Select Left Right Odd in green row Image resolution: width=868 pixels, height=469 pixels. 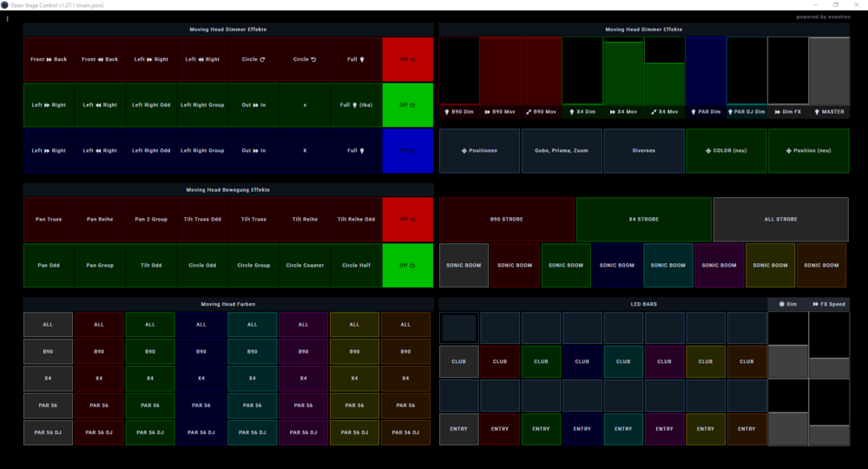pyautogui.click(x=151, y=104)
